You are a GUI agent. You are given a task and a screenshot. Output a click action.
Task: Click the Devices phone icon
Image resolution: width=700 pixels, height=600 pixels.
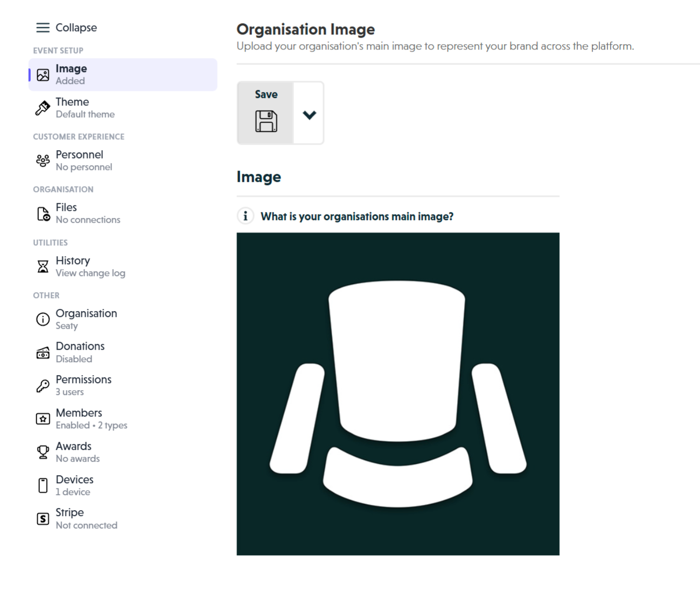click(43, 485)
